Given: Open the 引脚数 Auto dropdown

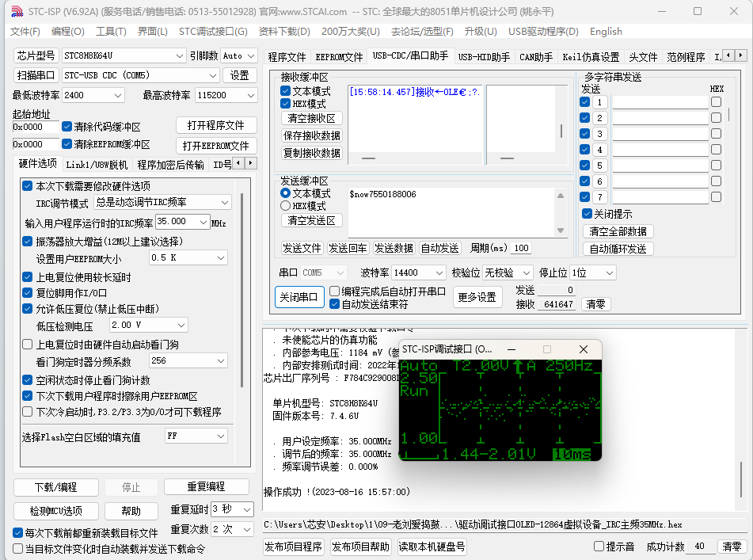Looking at the screenshot, I should [239, 55].
